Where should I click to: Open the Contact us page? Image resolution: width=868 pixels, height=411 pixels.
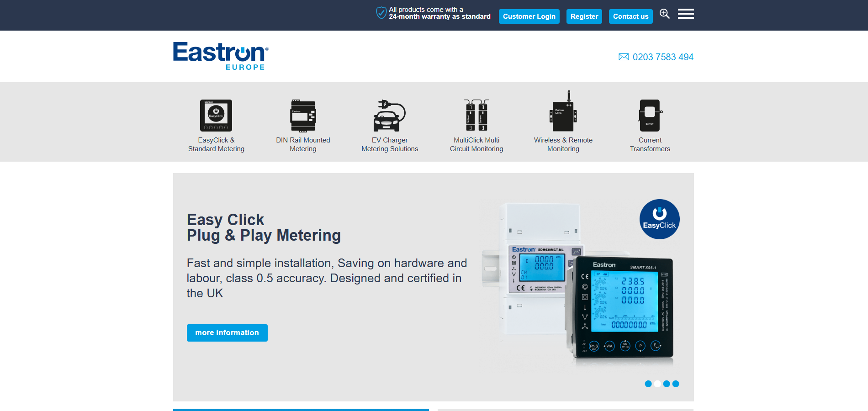tap(630, 16)
